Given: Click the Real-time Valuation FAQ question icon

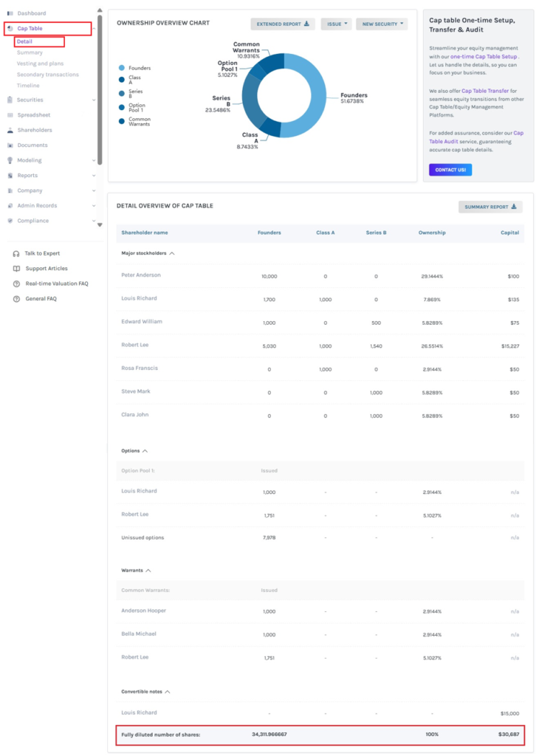Looking at the screenshot, I should (16, 284).
